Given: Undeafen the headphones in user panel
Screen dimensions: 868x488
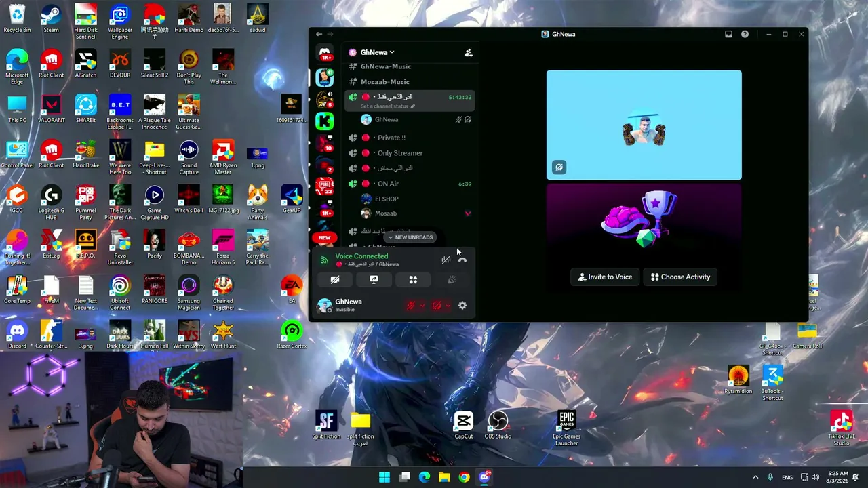Looking at the screenshot, I should tap(437, 306).
